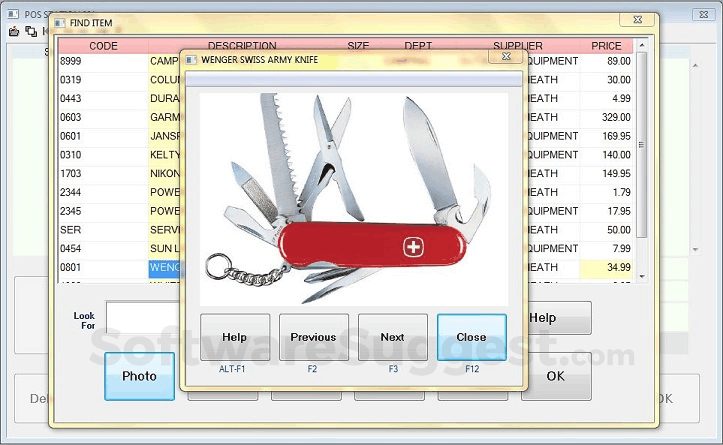Click the Find Item window icon
The image size is (723, 445).
(59, 23)
